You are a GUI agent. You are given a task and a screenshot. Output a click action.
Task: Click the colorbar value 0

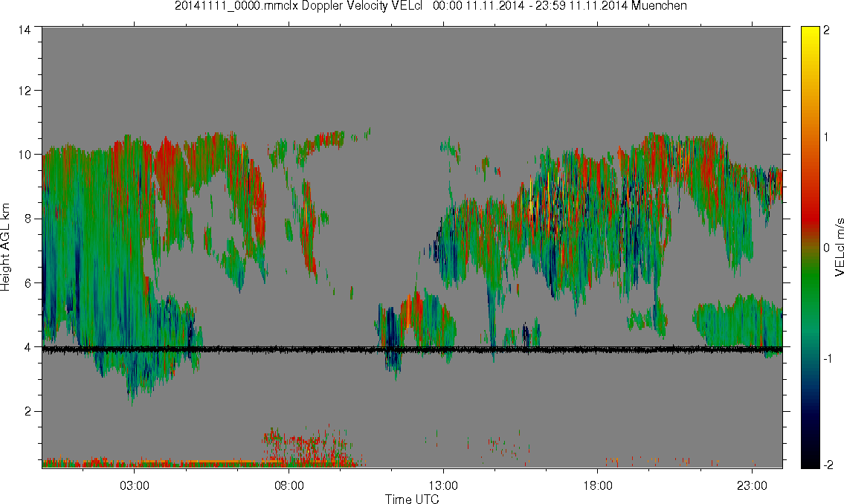[x=827, y=248]
